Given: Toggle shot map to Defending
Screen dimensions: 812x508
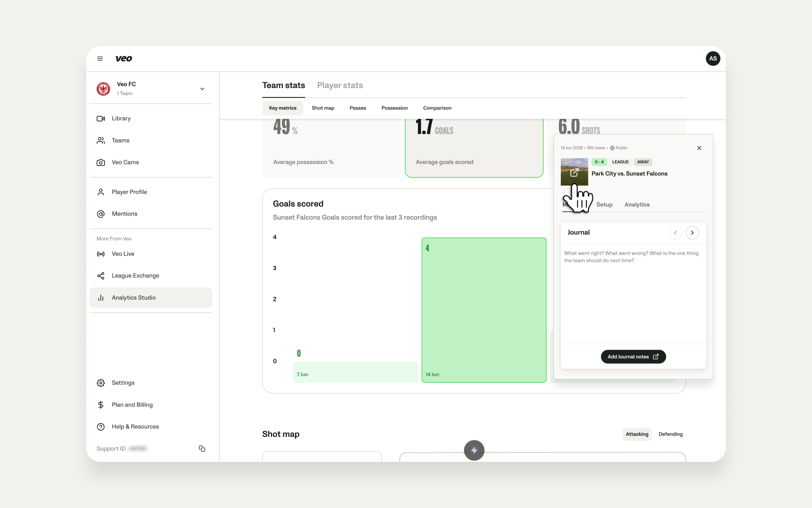Looking at the screenshot, I should pyautogui.click(x=670, y=434).
